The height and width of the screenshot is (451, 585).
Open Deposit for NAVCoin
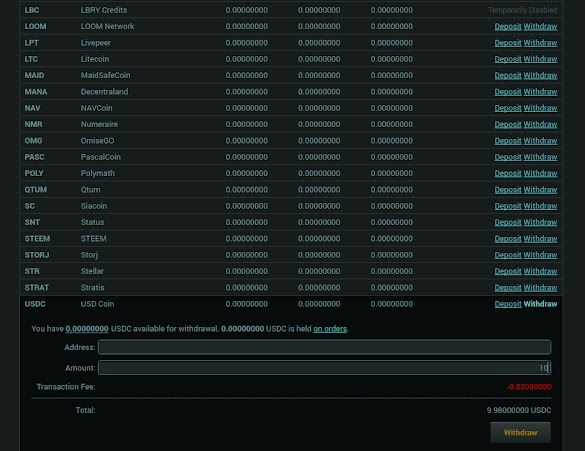click(x=508, y=108)
